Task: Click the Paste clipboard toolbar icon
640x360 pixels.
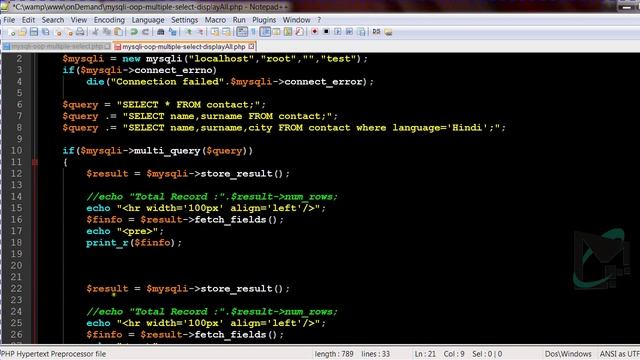Action: point(118,32)
